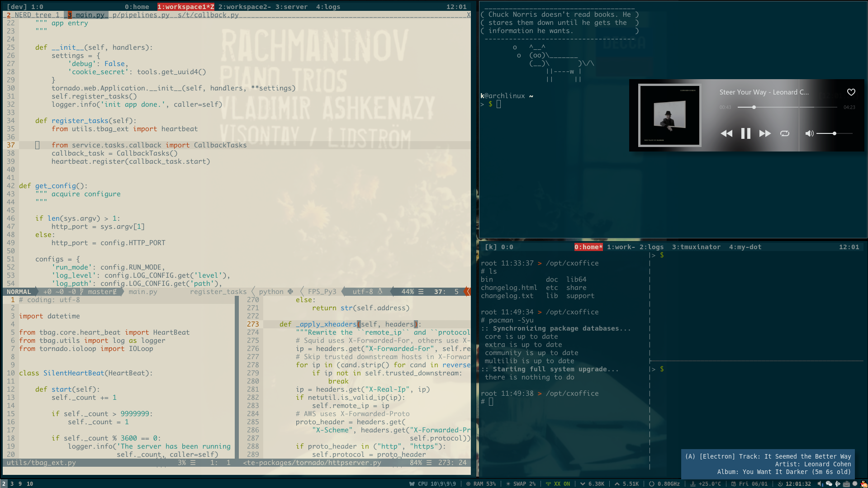Select tmux window 2:workspace2 in dev session
This screenshot has width=868, height=488.
[x=245, y=7]
